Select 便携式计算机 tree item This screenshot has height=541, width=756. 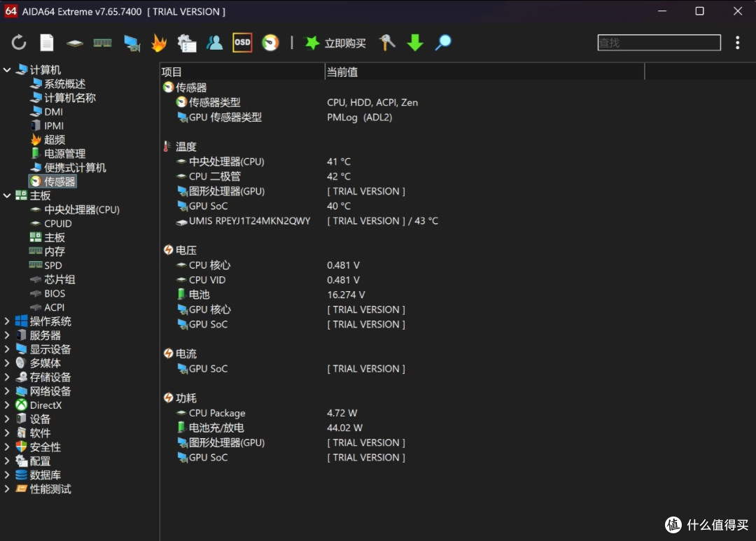(x=68, y=168)
